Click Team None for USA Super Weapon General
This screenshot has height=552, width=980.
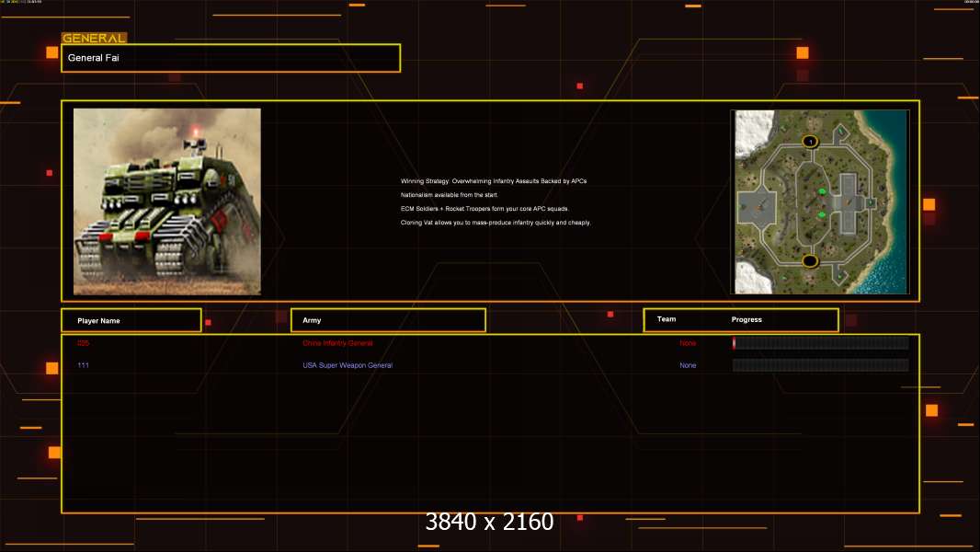tap(688, 365)
